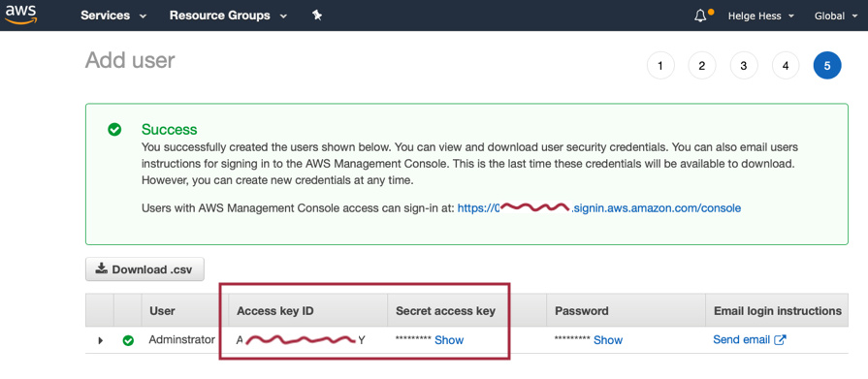Expand the Adminstrator user row triangle
This screenshot has height=379, width=868.
tap(100, 340)
